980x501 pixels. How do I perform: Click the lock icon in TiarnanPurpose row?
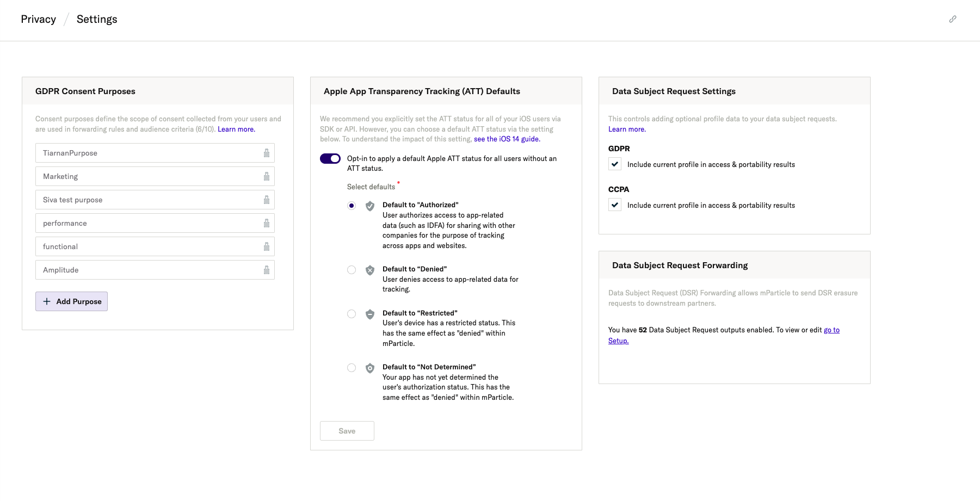tap(267, 153)
